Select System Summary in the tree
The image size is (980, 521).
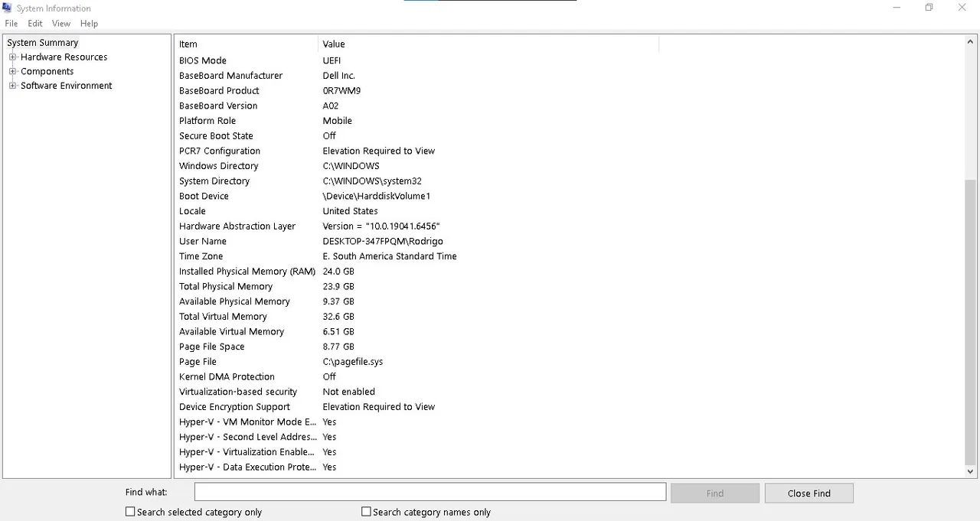coord(43,43)
